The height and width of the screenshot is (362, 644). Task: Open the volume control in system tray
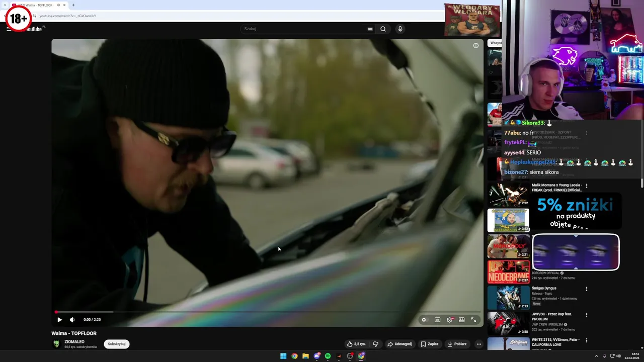pos(619,356)
